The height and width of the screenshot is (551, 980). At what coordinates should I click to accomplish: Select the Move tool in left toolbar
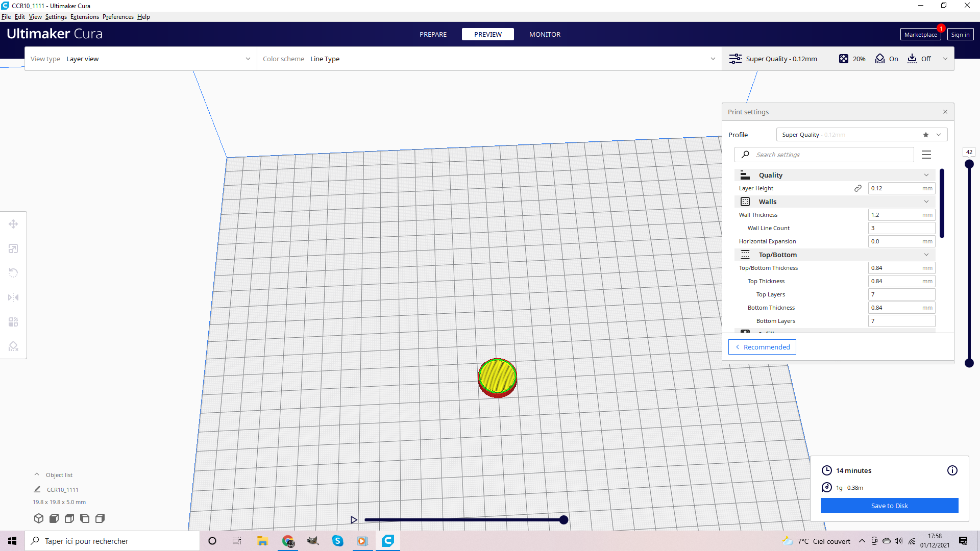point(13,224)
